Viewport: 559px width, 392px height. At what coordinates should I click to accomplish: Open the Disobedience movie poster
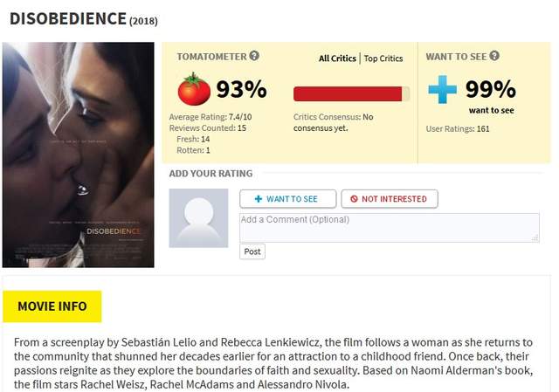78,155
